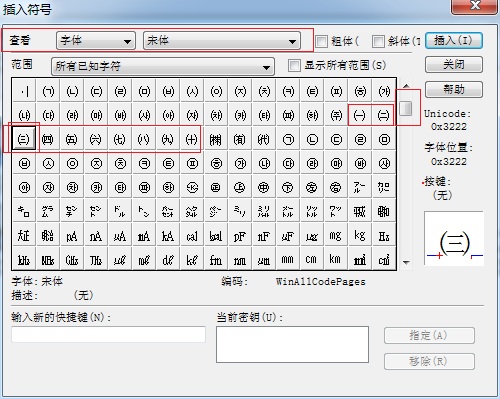Viewport: 500px width, 399px height.
Task: Pick the pF unit symbol
Action: [x=240, y=235]
